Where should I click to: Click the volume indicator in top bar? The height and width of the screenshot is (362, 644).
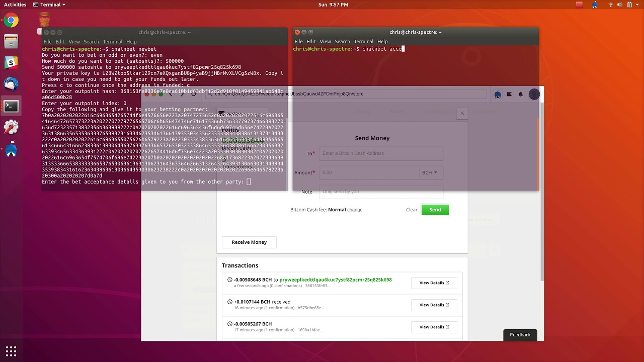[x=620, y=5]
